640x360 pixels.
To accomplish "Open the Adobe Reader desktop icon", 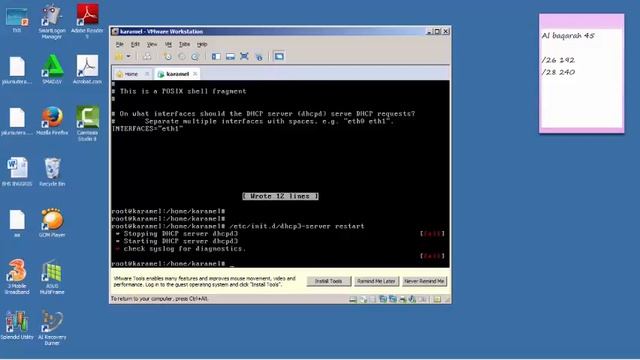I will (87, 22).
